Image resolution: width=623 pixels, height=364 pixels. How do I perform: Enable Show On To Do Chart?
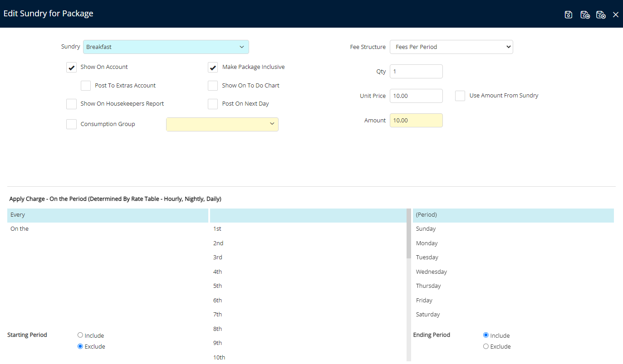[213, 86]
